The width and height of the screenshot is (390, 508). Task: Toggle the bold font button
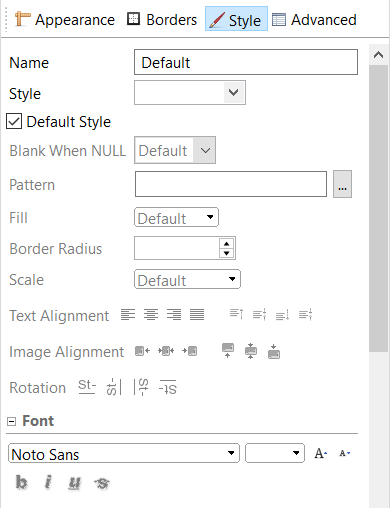tap(22, 482)
